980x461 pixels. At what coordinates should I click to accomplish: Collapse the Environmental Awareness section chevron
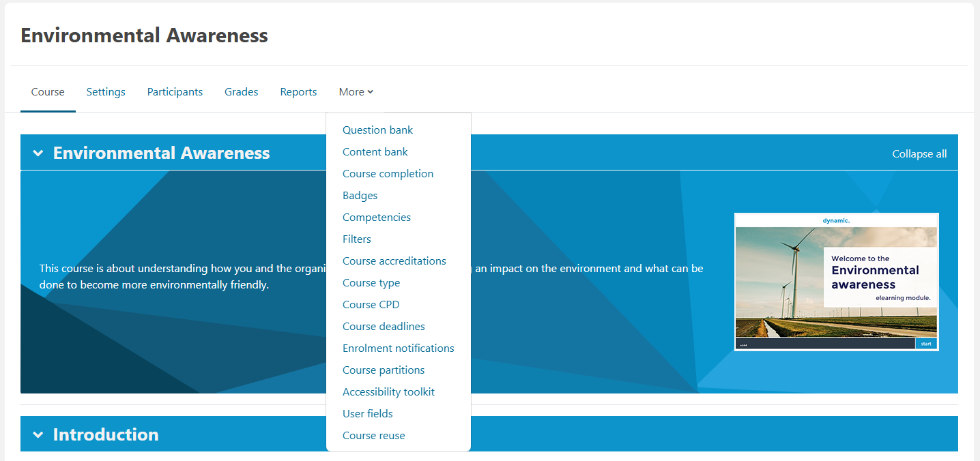38,153
